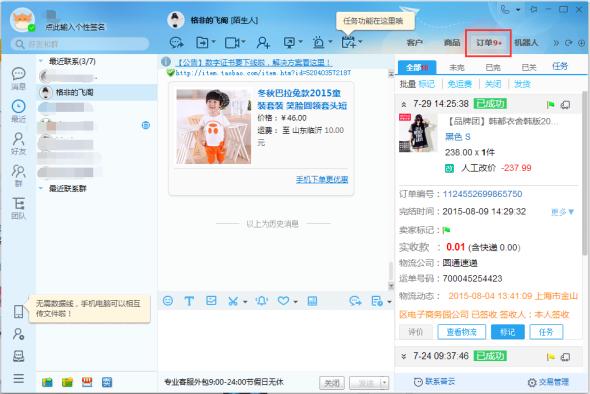Click the mobile phone icon in the sidebar
The width and height of the screenshot is (590, 394).
click(18, 312)
